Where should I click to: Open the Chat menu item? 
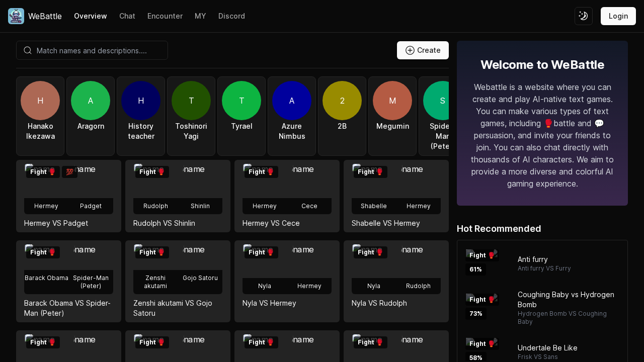[x=127, y=16]
